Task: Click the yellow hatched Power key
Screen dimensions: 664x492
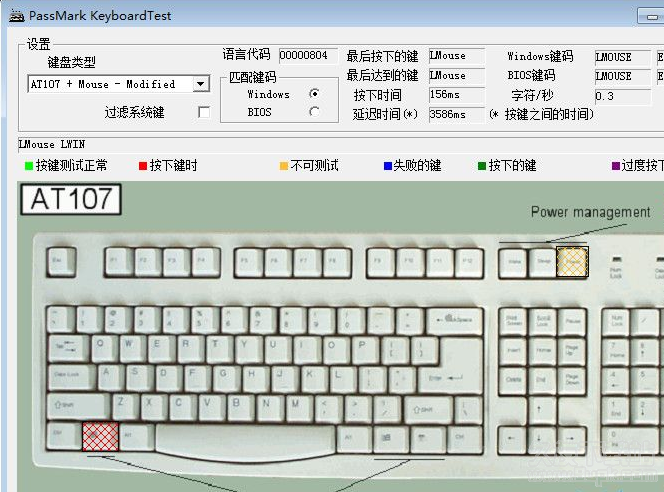Action: click(x=572, y=262)
